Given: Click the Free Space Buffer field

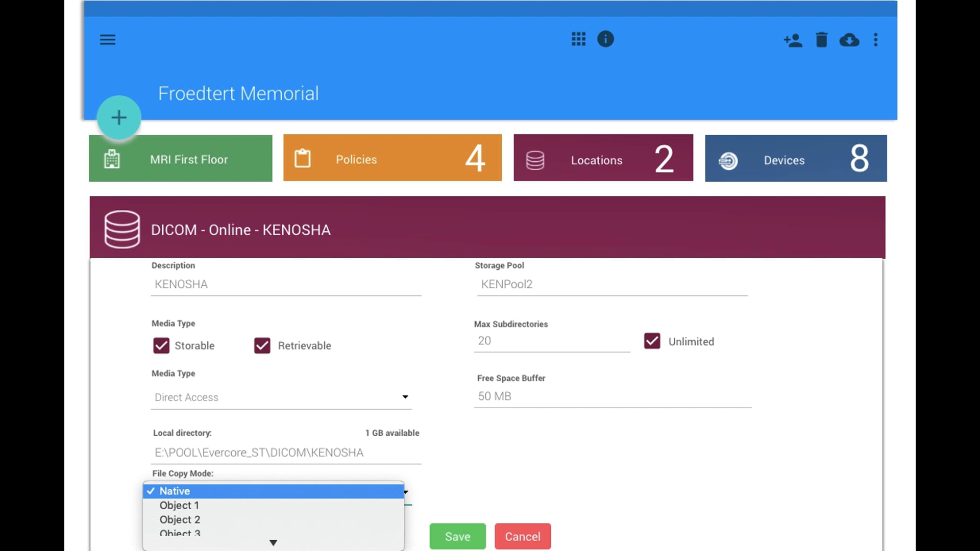Looking at the screenshot, I should point(612,396).
